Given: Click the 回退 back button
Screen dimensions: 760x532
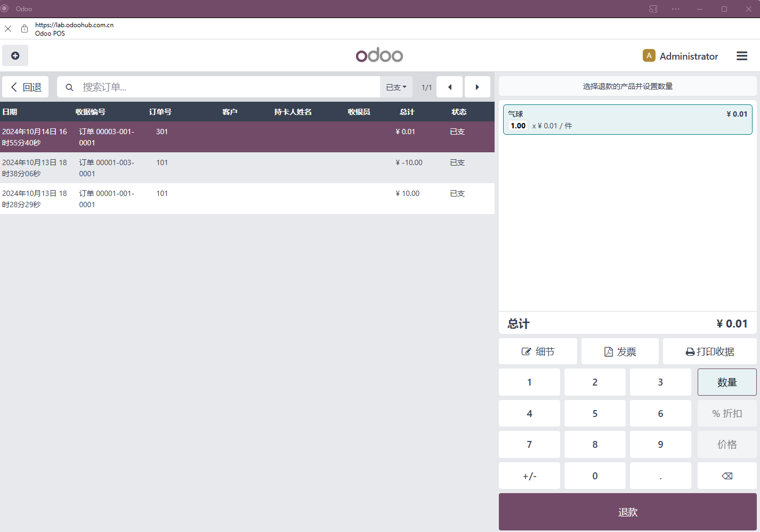Looking at the screenshot, I should tap(26, 87).
